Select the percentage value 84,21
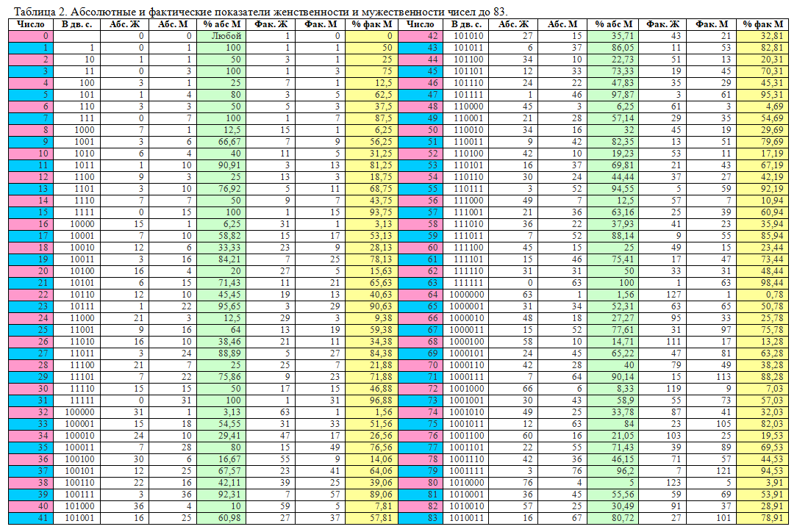The image size is (797, 532). (229, 259)
